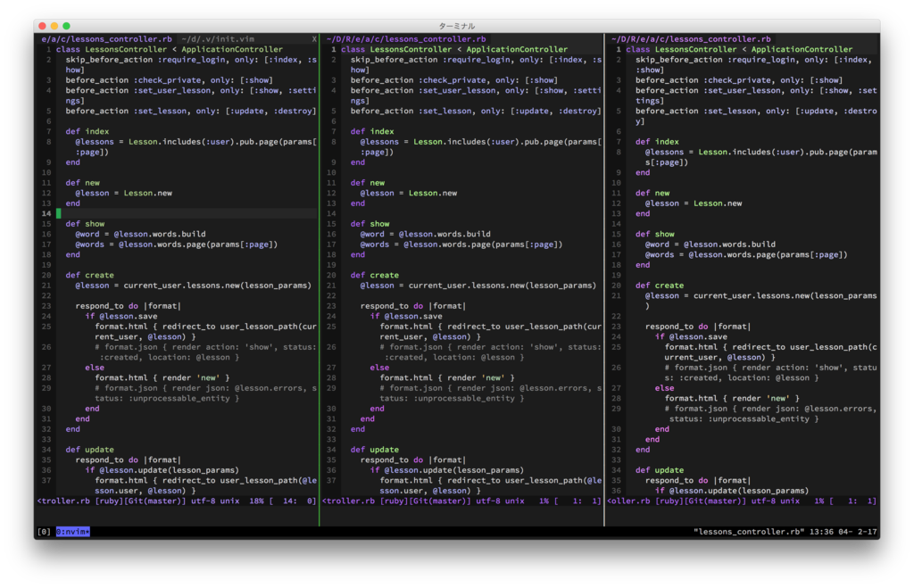
Task: Click the highlighted line number 14 in the left pane
Action: click(x=46, y=213)
